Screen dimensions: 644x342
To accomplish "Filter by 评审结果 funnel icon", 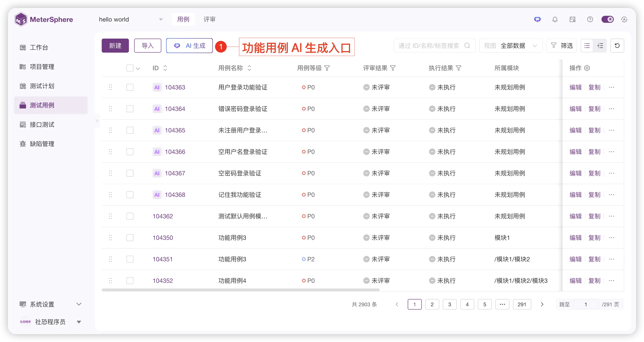I will [x=393, y=68].
